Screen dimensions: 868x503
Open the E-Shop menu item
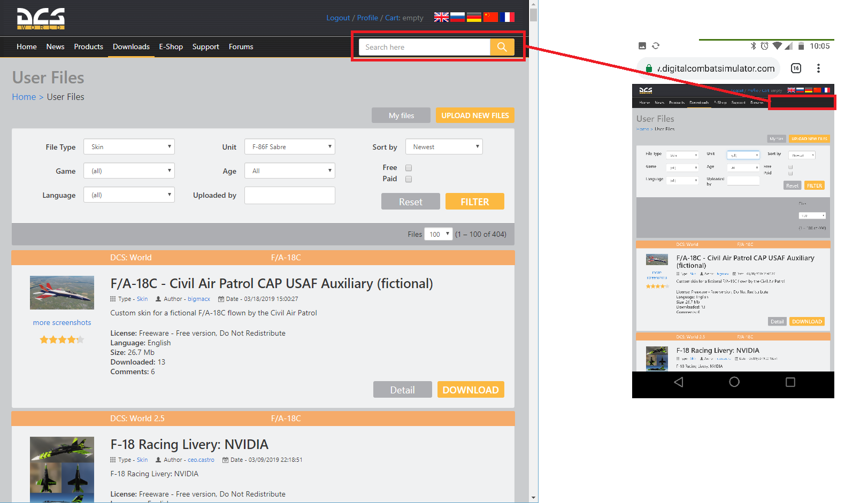point(171,47)
